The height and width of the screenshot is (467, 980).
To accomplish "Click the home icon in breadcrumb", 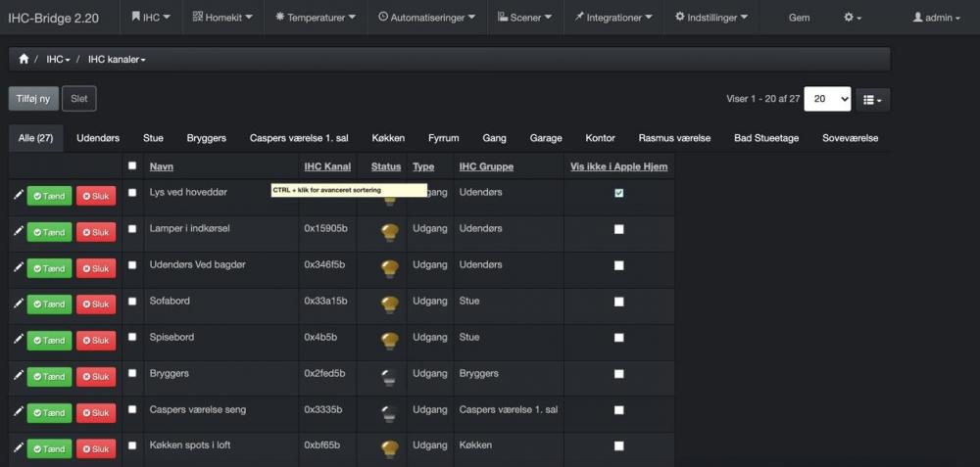I will [24, 60].
